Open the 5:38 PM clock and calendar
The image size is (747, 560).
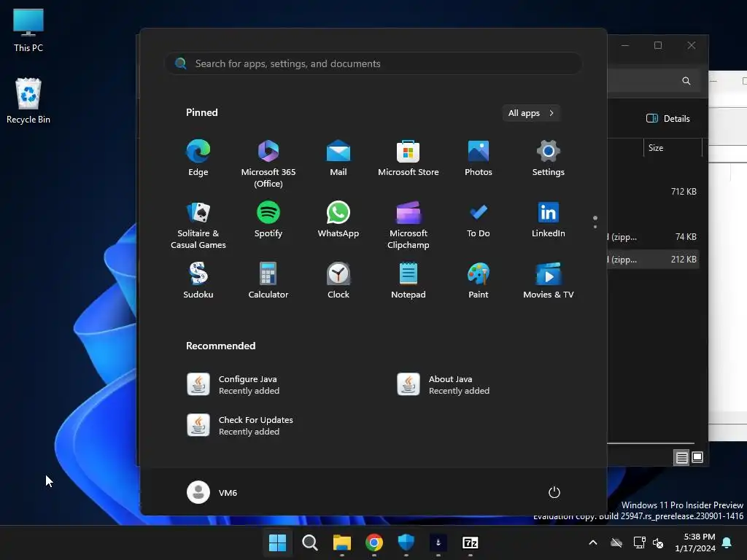click(x=695, y=542)
